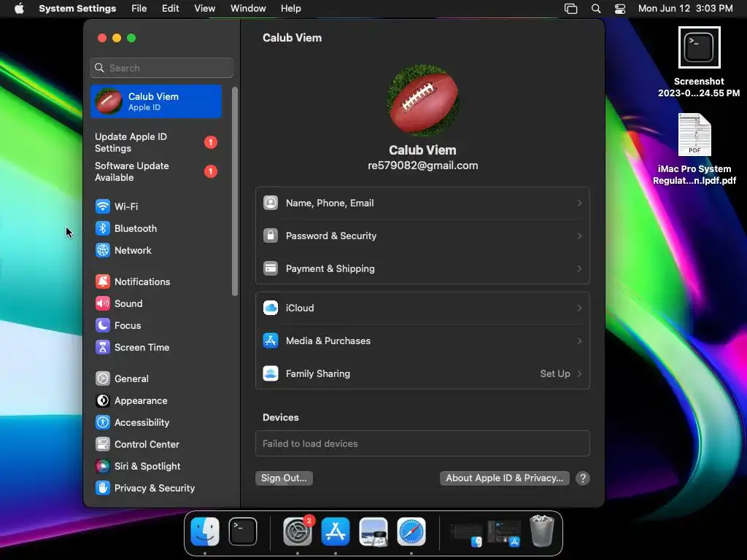747x560 pixels.
Task: Click the minimized App Store window in Dock
Action: click(x=503, y=534)
